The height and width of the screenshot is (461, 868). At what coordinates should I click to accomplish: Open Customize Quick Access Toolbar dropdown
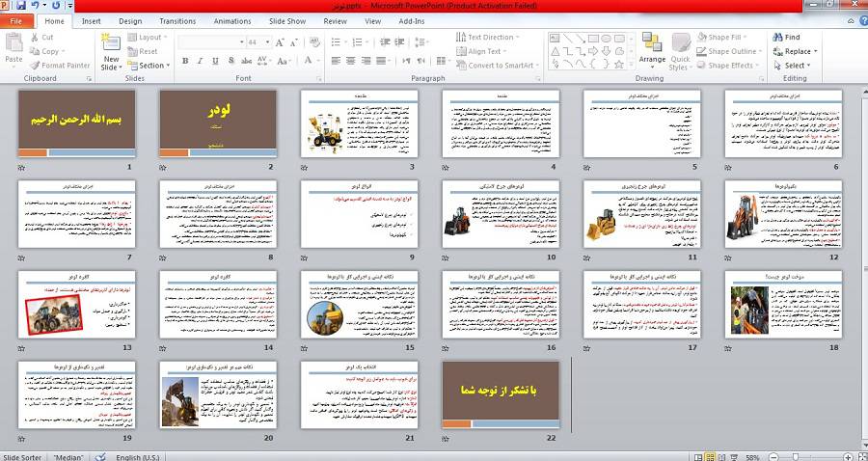tap(70, 6)
